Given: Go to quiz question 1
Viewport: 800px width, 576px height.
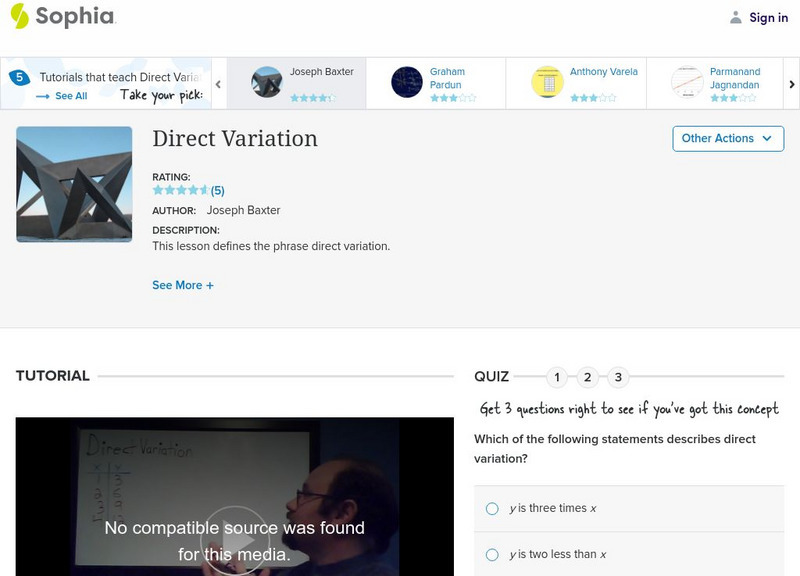Looking at the screenshot, I should [557, 377].
